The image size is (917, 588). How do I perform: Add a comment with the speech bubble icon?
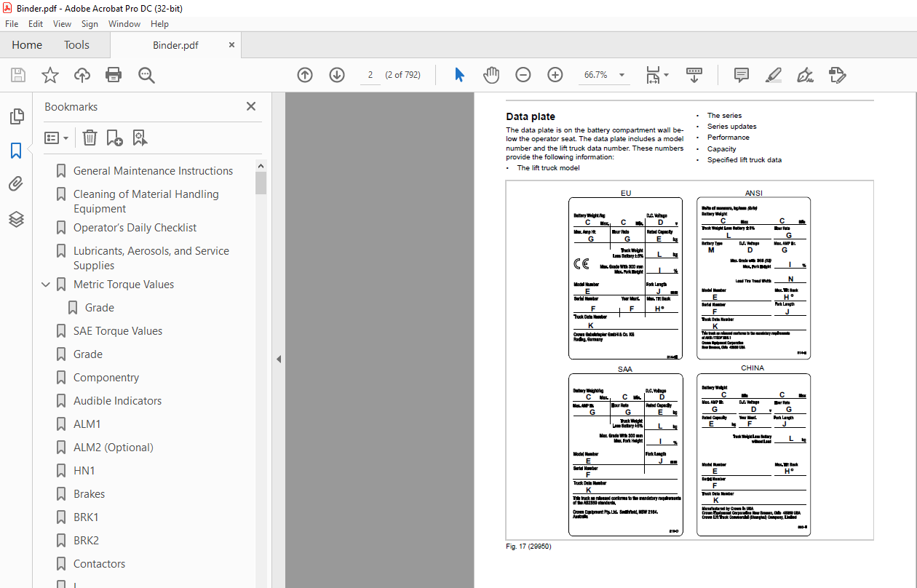click(x=742, y=75)
